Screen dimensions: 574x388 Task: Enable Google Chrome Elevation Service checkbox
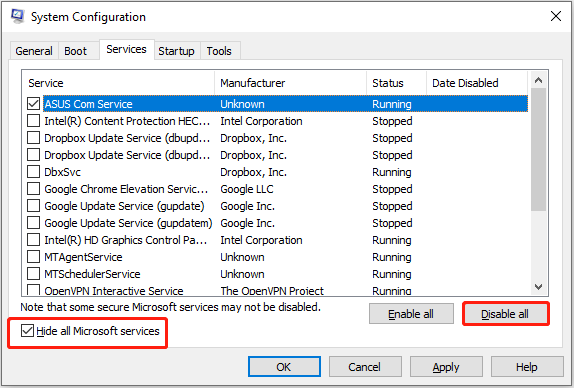click(33, 189)
